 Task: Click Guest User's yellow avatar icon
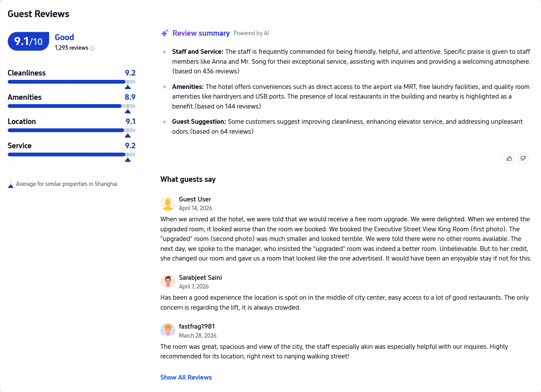point(168,204)
